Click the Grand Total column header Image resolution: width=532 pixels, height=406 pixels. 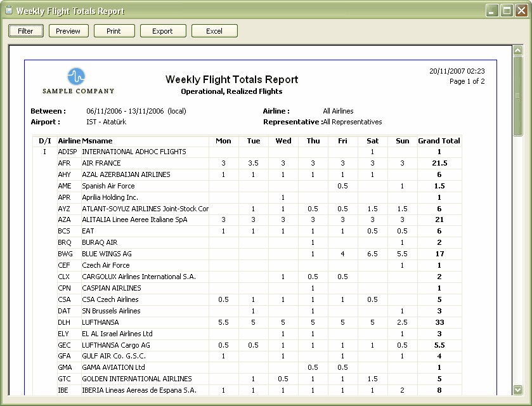[x=439, y=141]
